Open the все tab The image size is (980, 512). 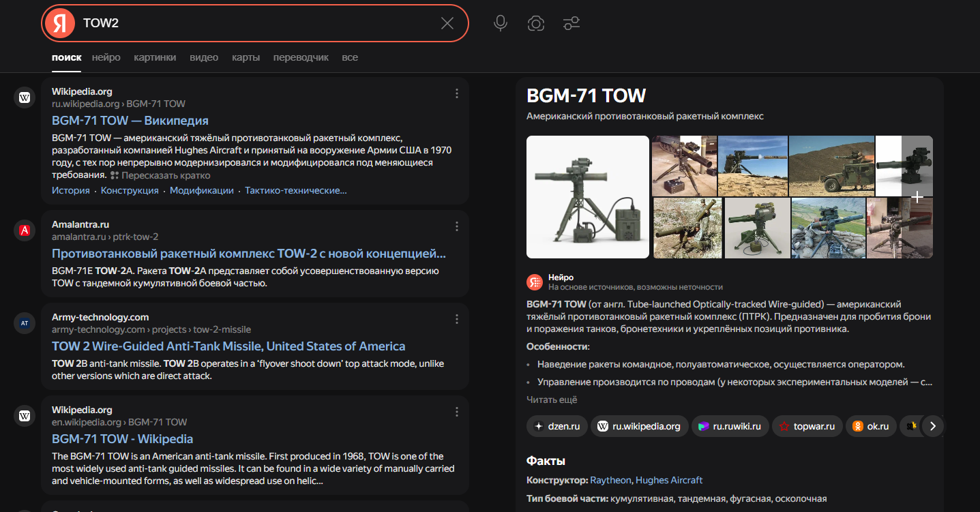[350, 57]
